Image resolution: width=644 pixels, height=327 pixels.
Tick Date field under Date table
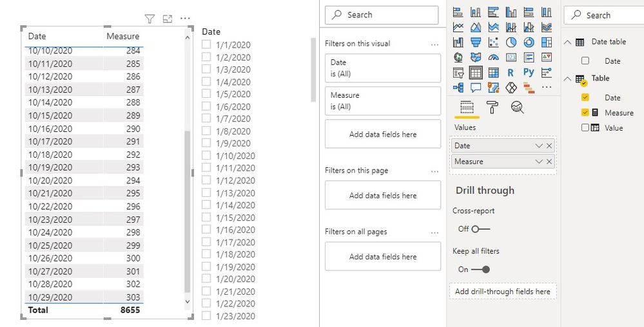coord(585,61)
